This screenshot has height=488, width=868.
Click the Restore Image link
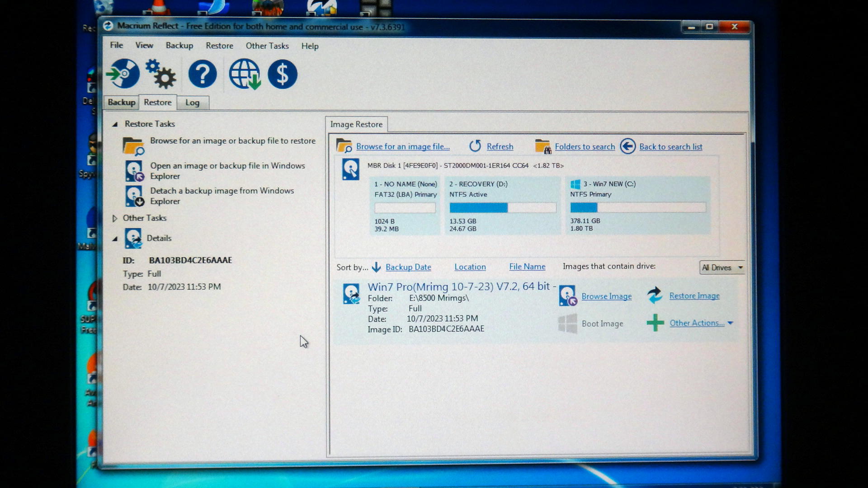694,296
